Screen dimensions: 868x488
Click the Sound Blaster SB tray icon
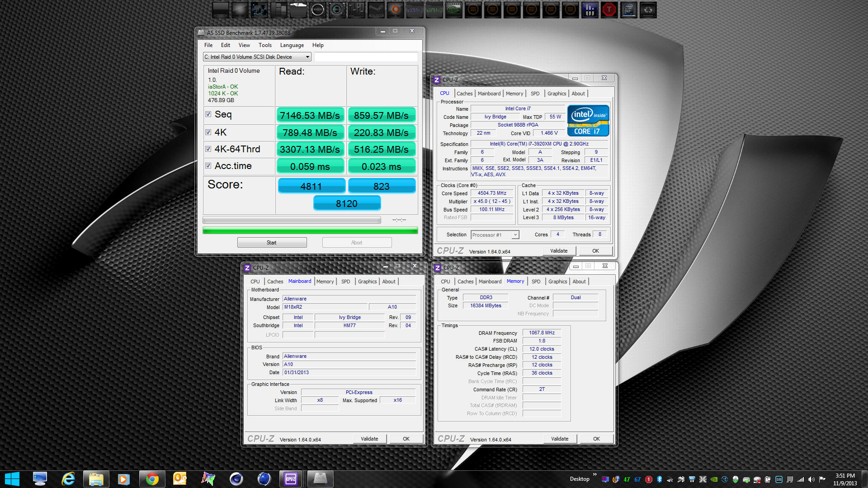(779, 479)
